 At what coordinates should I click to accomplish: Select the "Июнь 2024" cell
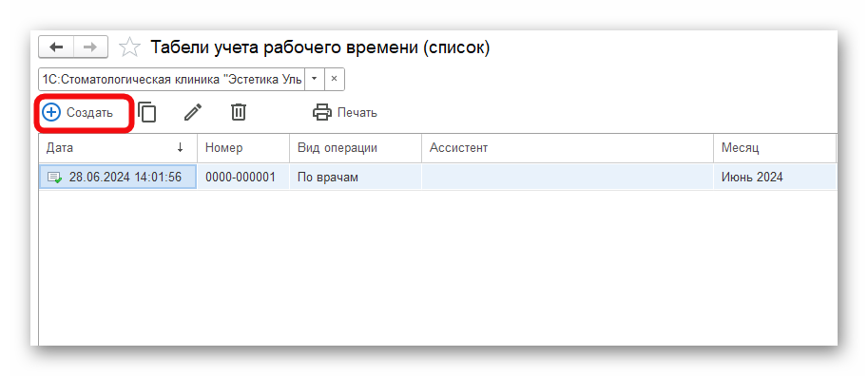click(x=775, y=177)
